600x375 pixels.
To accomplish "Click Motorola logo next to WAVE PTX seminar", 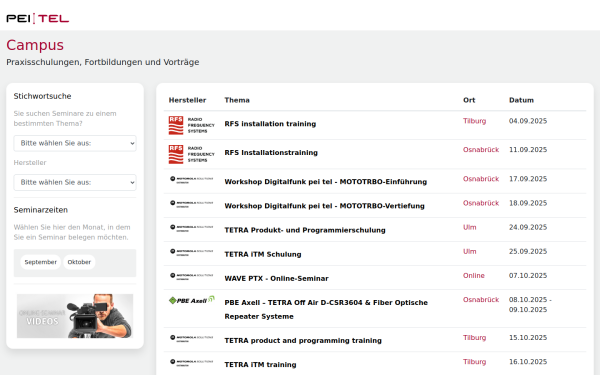I will [192, 276].
